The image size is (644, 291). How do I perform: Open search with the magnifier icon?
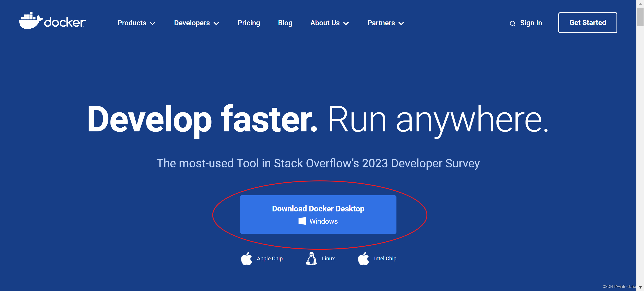pyautogui.click(x=512, y=23)
